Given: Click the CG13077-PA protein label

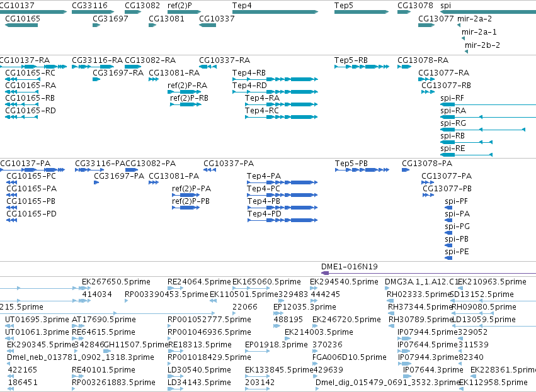Looking at the screenshot, I should pos(447,176).
